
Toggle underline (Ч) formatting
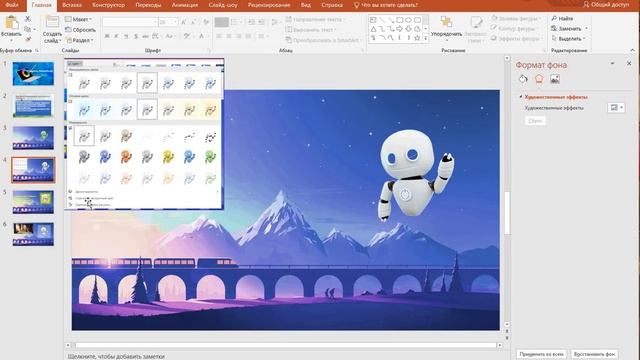point(126,36)
